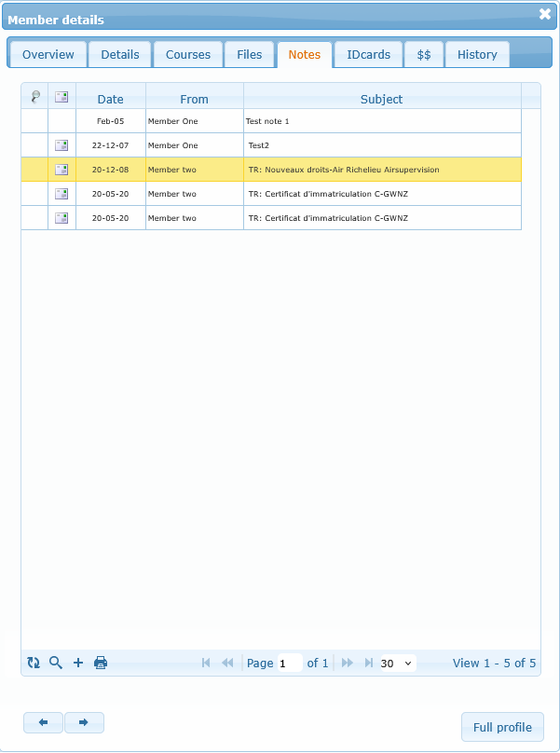Viewport: 560px width, 753px height.
Task: Close the Member details dialog
Action: pyautogui.click(x=545, y=14)
